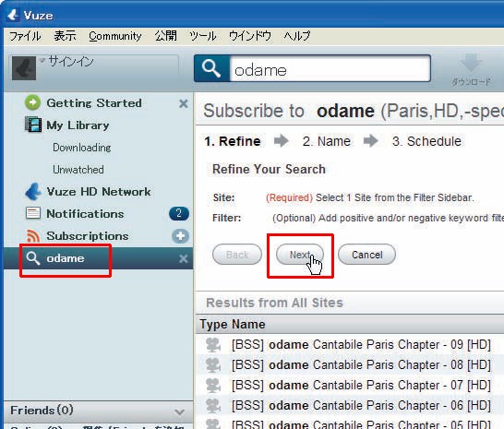504x429 pixels.
Task: Click the My Library film icon
Action: (x=33, y=125)
